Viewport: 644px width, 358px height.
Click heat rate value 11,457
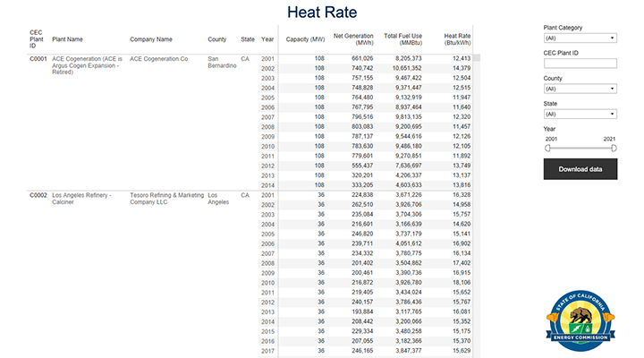coord(462,126)
